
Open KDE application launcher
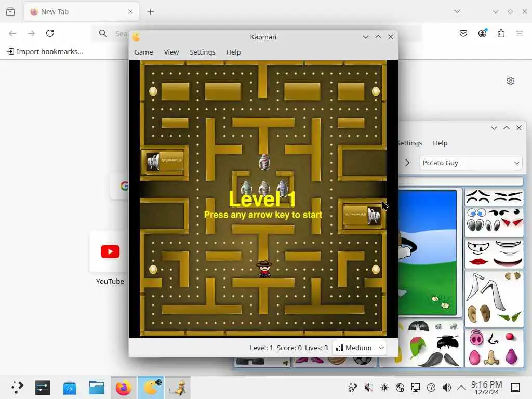point(17,388)
